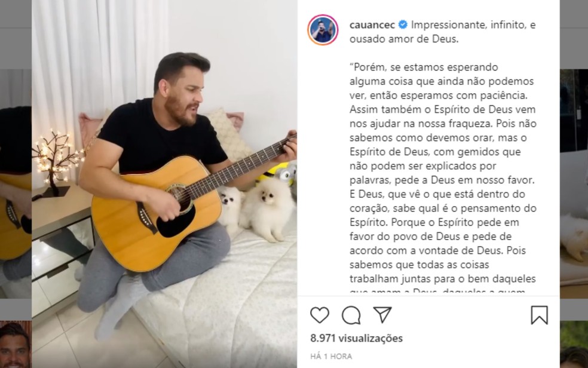View the 8.971 visualizações count

tap(356, 338)
